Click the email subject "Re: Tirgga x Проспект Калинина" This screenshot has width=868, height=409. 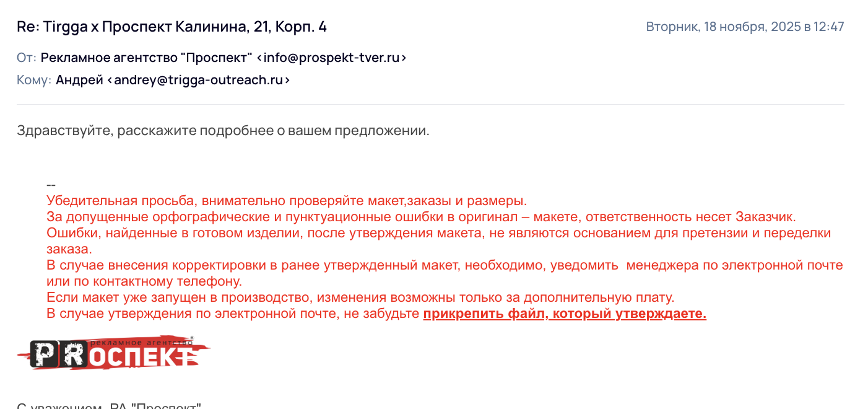(171, 27)
